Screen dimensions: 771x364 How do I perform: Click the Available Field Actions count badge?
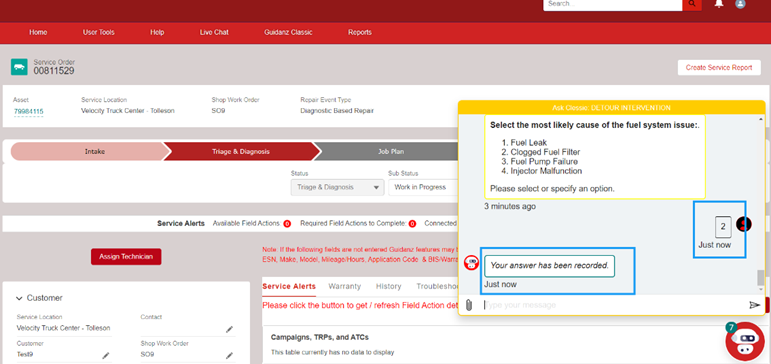[x=287, y=224]
